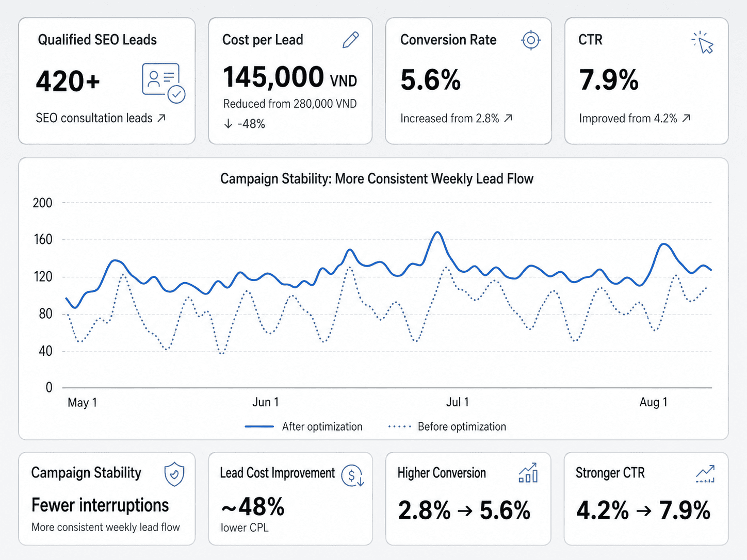The image size is (747, 560).
Task: Click the Jul 1 axis label
Action: pos(458,402)
